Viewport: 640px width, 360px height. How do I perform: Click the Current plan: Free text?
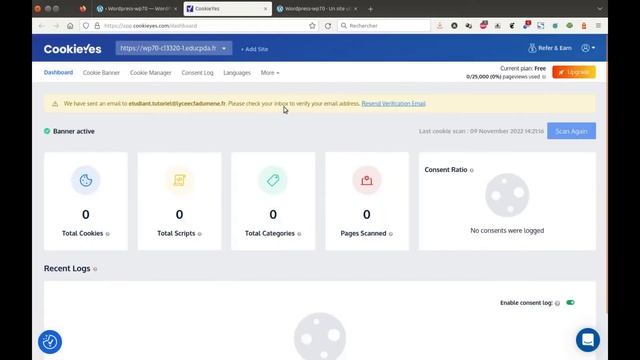pyautogui.click(x=523, y=69)
